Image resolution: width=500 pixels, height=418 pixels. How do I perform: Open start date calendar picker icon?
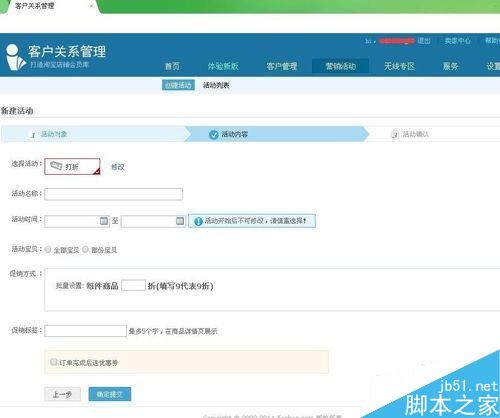[x=104, y=221]
